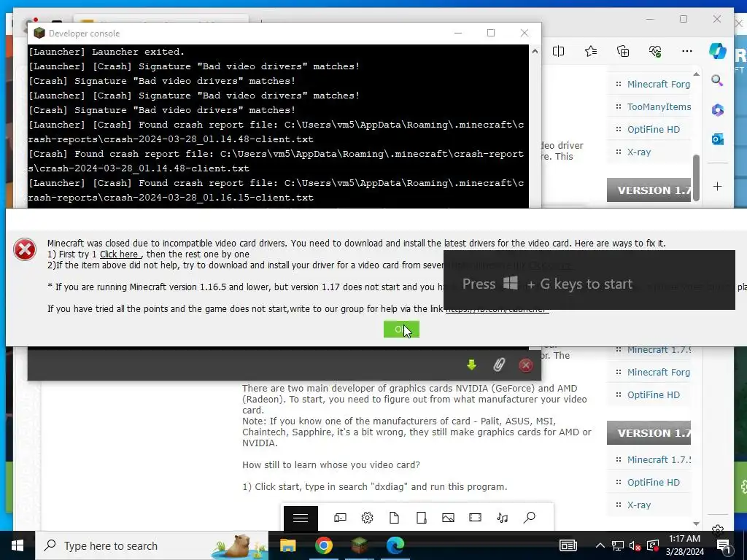This screenshot has height=560, width=747.
Task: Open hamburger menu on bottom media toolbar
Action: coord(301,518)
